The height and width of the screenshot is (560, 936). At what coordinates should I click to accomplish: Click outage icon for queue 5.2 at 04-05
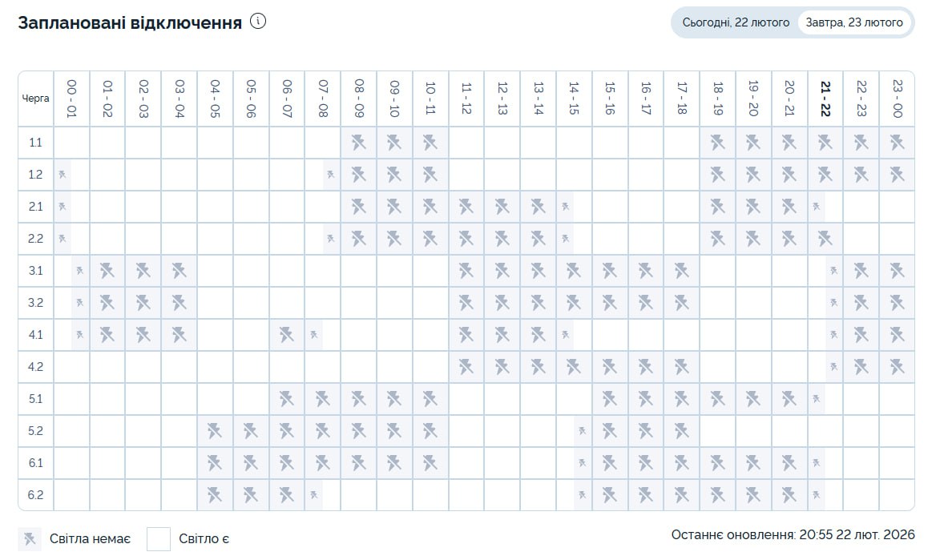(215, 431)
